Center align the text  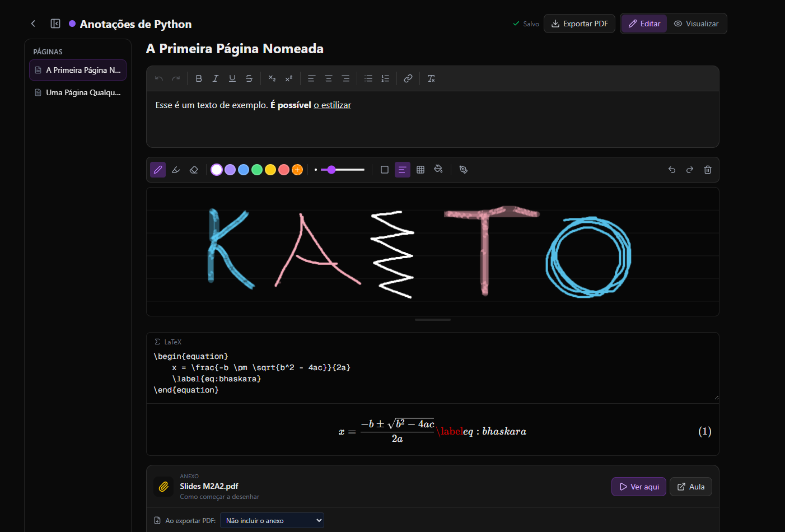[329, 78]
